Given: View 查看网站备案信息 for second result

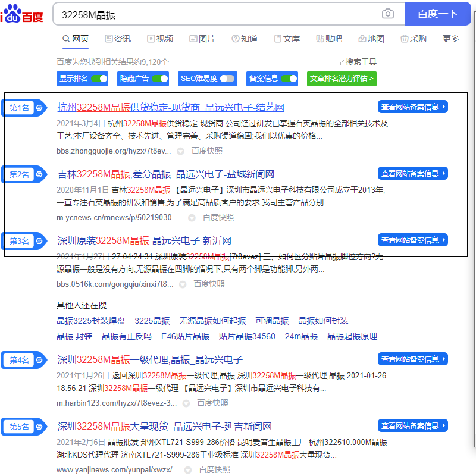Looking at the screenshot, I should tap(413, 174).
